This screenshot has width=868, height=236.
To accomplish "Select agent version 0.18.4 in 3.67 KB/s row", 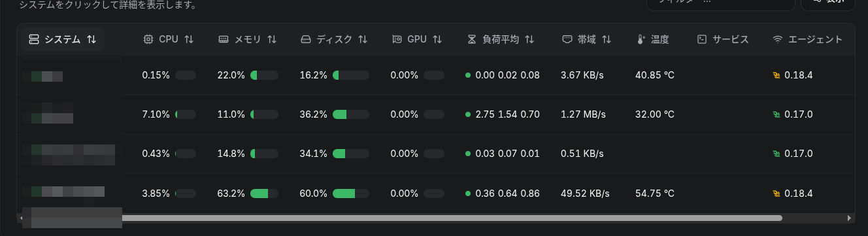I will [x=799, y=75].
